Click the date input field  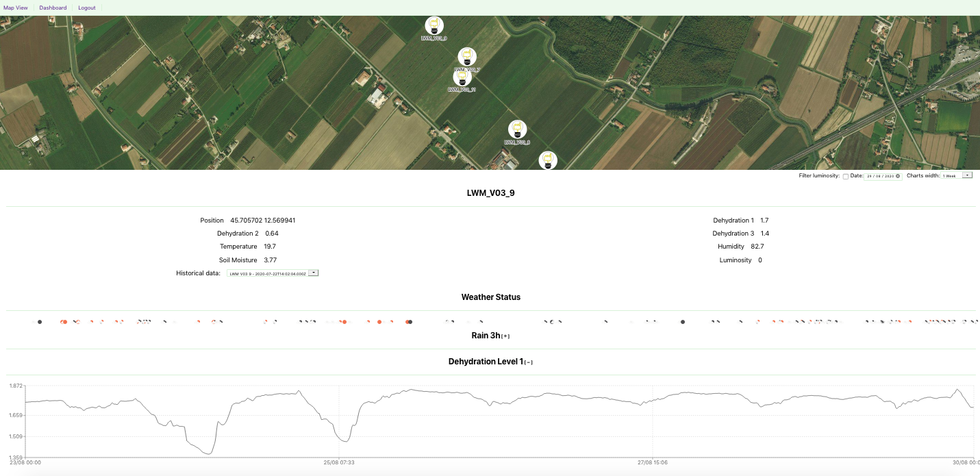(880, 176)
